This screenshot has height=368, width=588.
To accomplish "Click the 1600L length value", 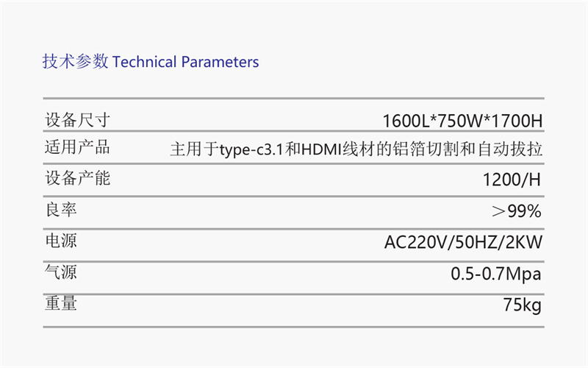I will coord(406,121).
